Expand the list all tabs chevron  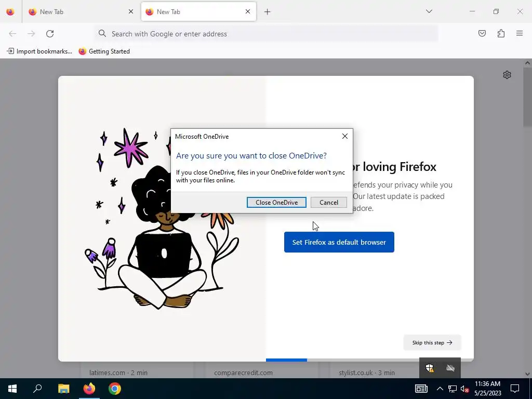pos(429,11)
